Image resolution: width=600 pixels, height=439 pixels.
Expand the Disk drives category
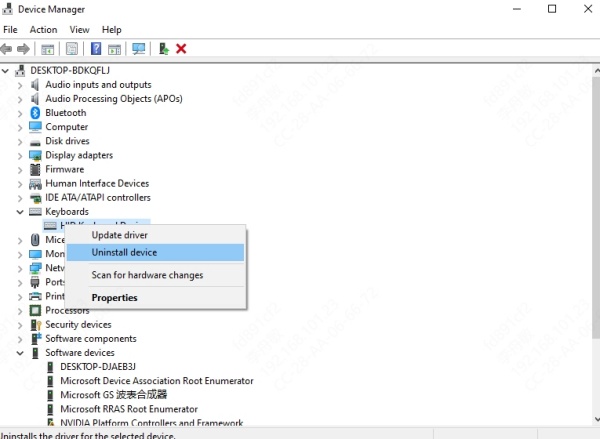tap(20, 142)
